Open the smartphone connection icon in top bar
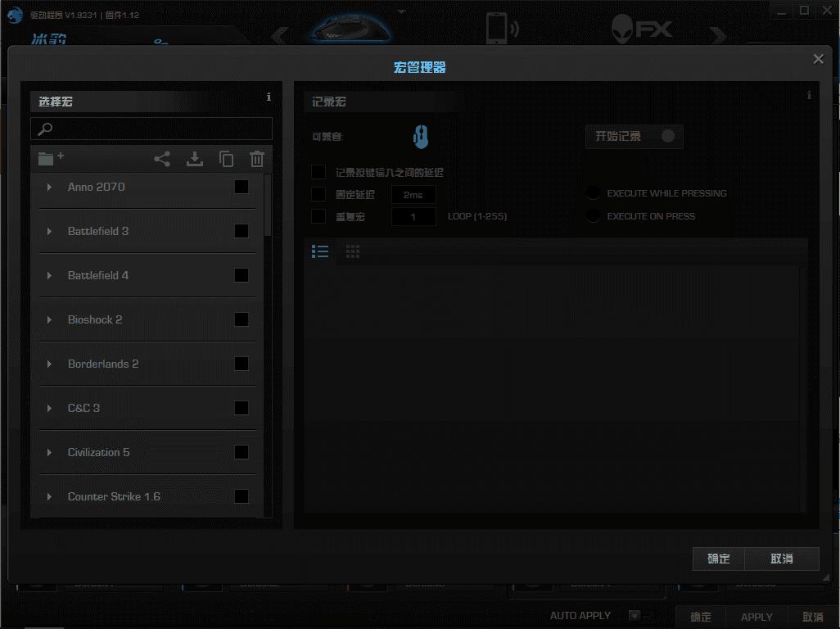The height and width of the screenshot is (629, 840). (x=501, y=28)
